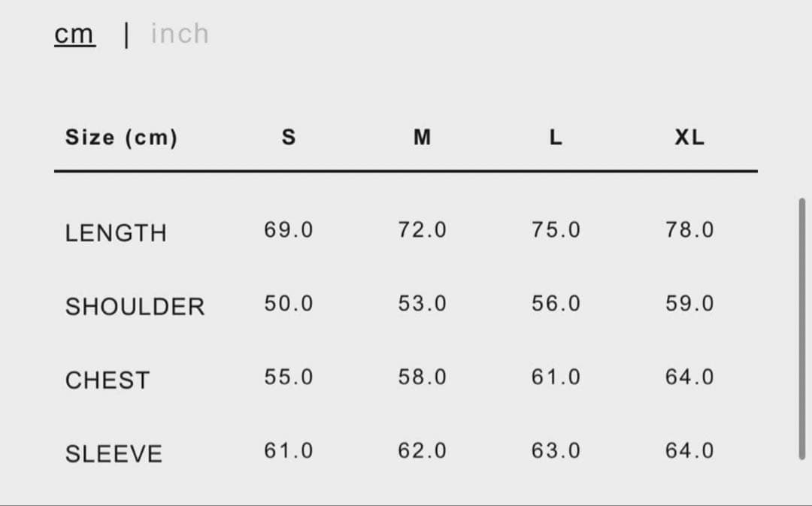Click the Size (cm) header label

121,138
